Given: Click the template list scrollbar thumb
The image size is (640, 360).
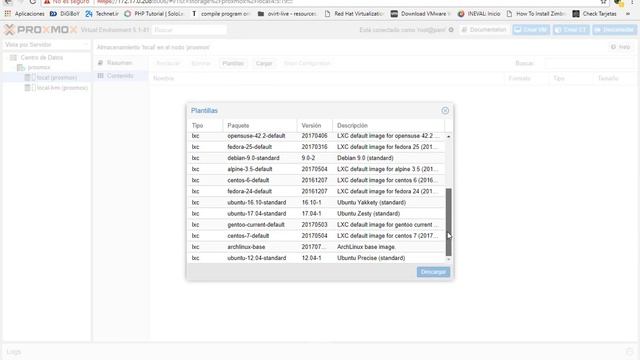Looking at the screenshot, I should 449,222.
